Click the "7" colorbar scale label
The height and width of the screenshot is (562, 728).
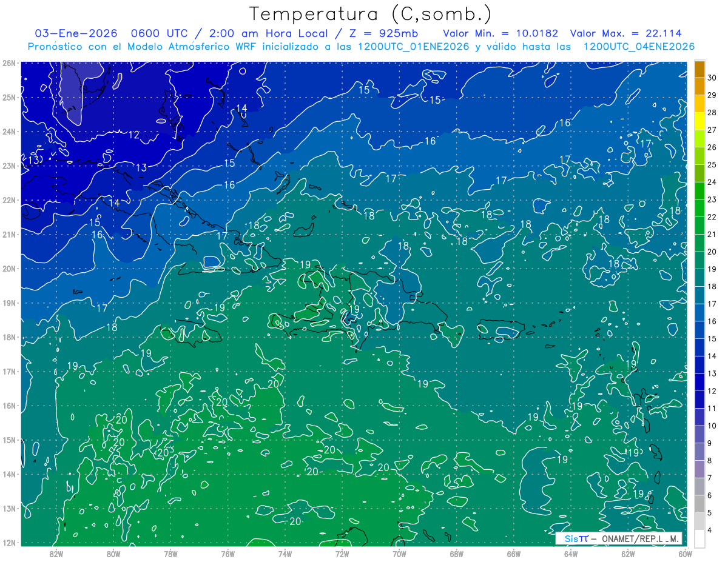[x=710, y=478]
